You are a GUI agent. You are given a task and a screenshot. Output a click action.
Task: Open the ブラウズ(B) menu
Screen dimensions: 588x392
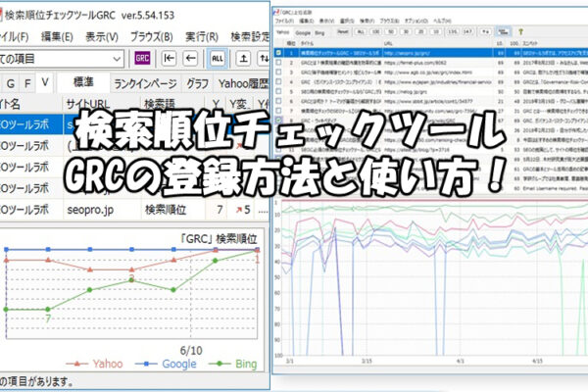tap(152, 37)
